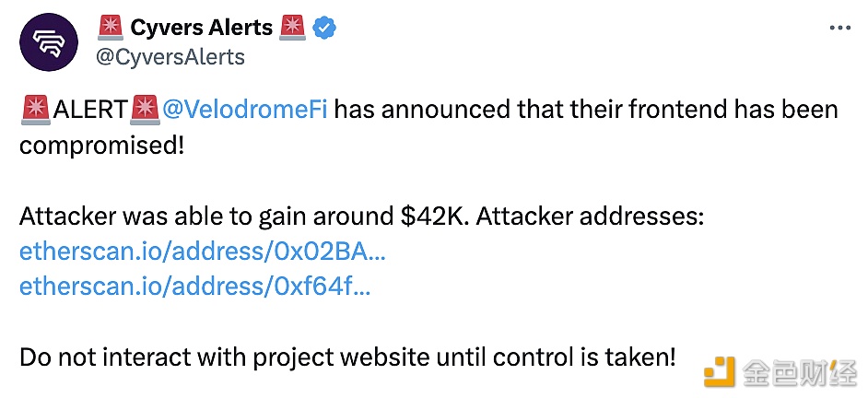Click siren emoji after ALERT text

144,110
